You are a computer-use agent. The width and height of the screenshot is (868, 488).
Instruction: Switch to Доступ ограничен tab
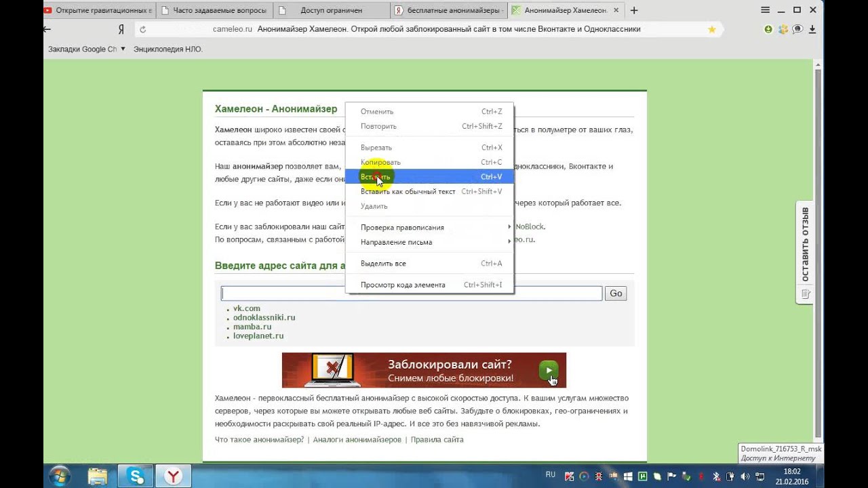[x=331, y=10]
